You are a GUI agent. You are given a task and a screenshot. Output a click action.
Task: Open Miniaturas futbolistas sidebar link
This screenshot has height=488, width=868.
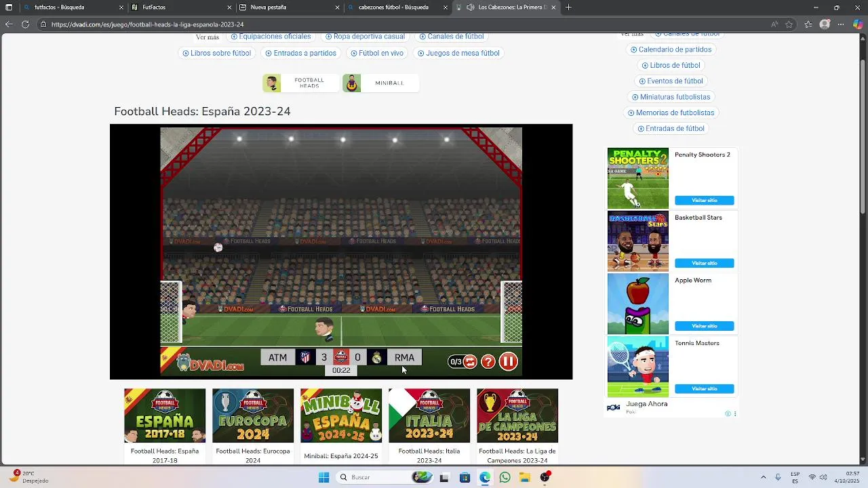(x=671, y=97)
